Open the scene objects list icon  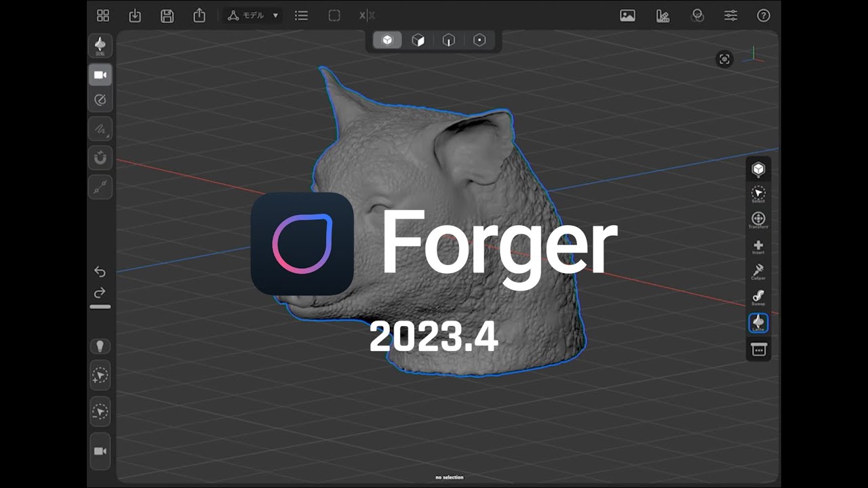tap(302, 16)
